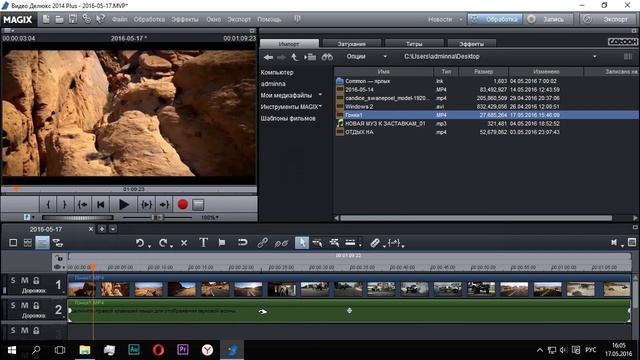Open project using the folder icon

(60, 19)
